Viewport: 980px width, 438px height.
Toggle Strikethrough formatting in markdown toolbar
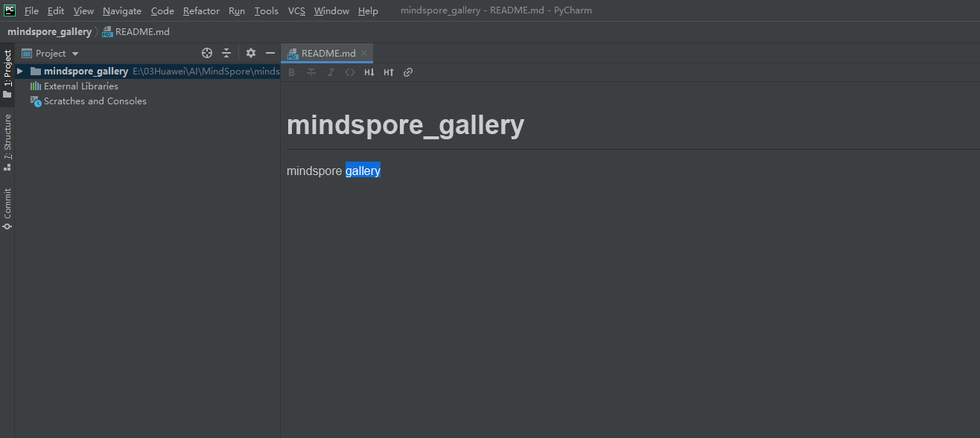[x=311, y=72]
